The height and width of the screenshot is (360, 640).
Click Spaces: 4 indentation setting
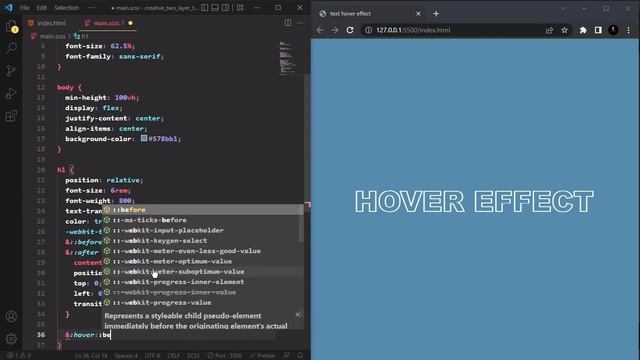126,356
